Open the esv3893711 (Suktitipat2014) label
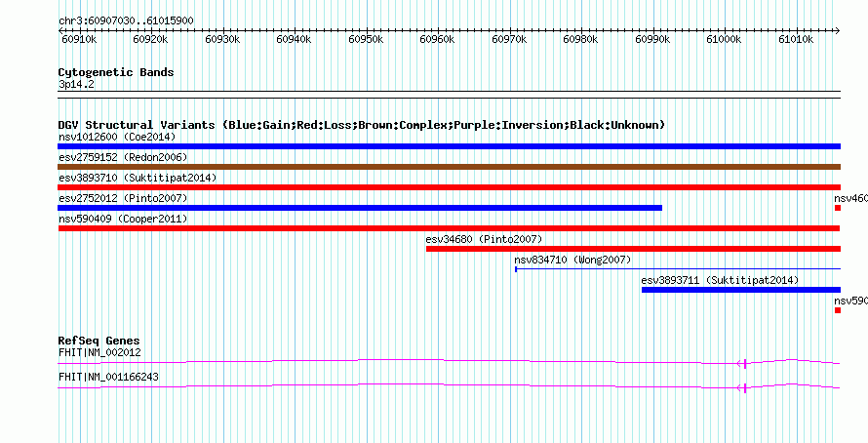This screenshot has height=443, width=868. tap(720, 280)
